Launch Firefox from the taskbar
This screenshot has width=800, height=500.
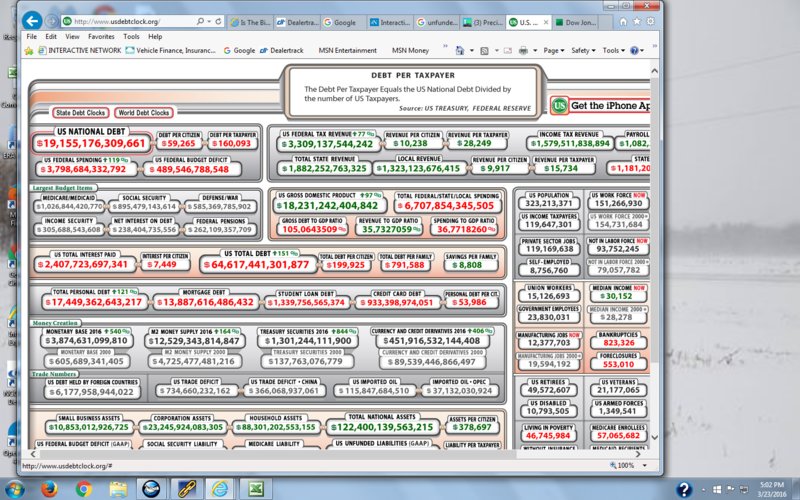coord(49,489)
